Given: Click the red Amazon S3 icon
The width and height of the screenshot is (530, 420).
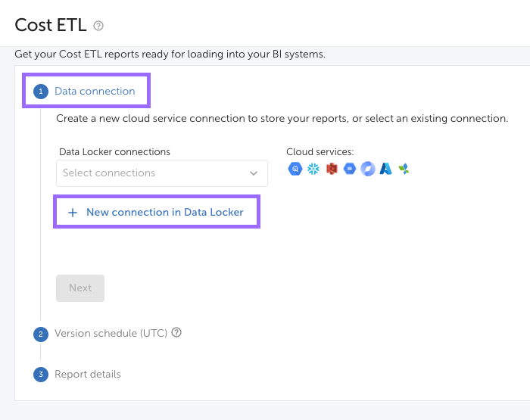Looking at the screenshot, I should pos(332,169).
